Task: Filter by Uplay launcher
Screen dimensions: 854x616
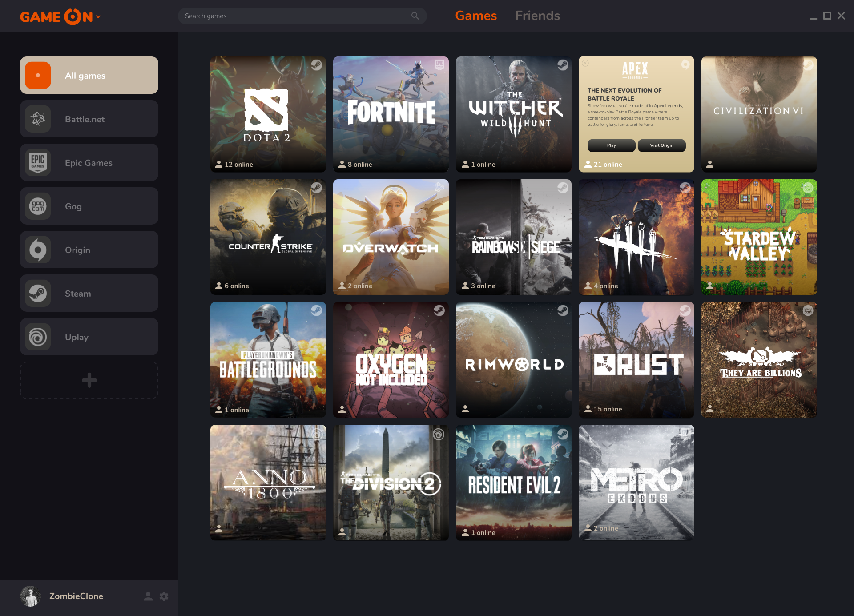Action: tap(89, 337)
